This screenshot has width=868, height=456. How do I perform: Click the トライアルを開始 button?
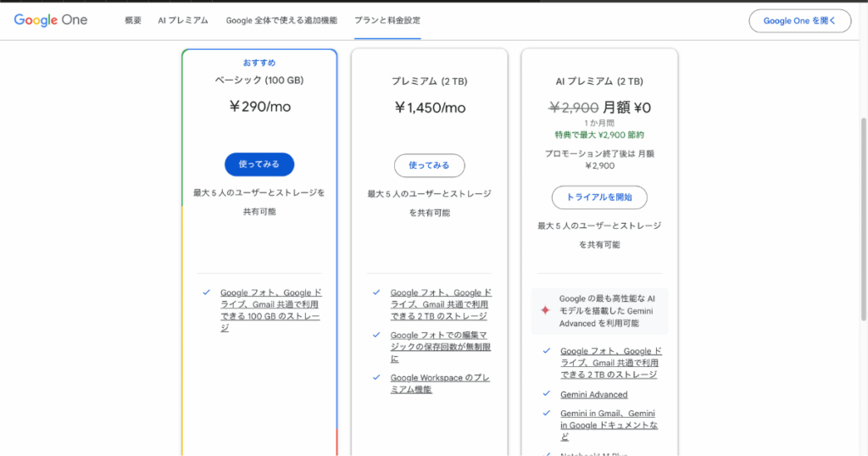599,197
